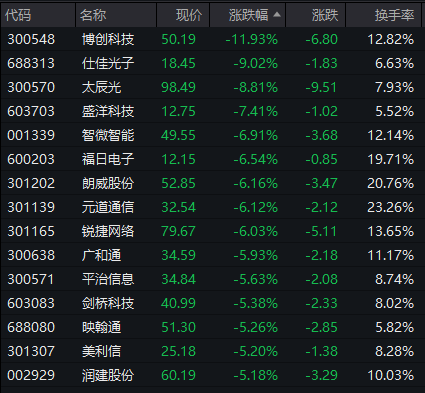Click the -3.68 change value
425x393 pixels.
click(322, 135)
